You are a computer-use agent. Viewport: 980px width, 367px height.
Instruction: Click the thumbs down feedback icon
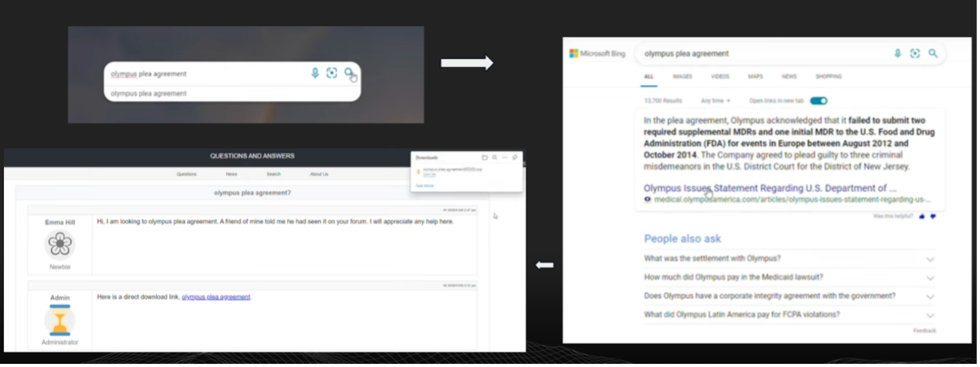click(933, 217)
